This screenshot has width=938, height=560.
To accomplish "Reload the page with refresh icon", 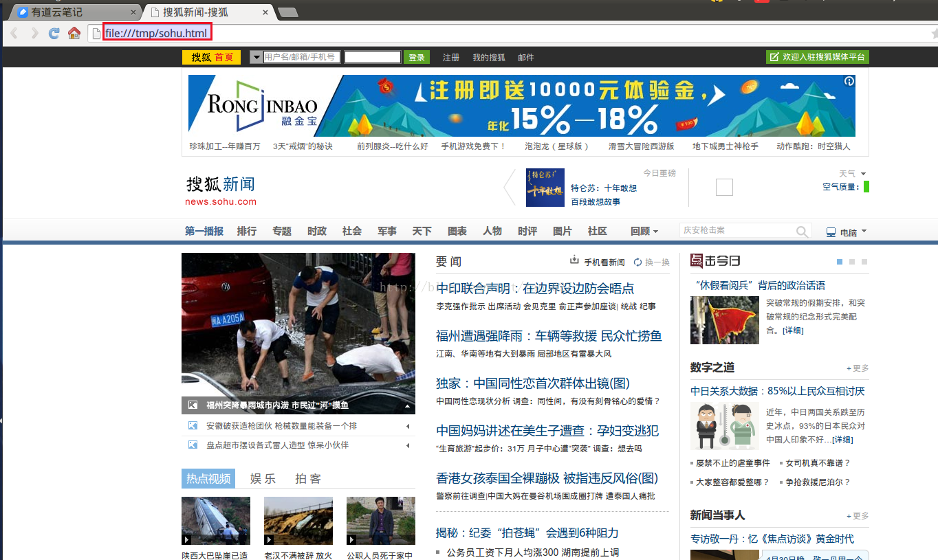I will (x=54, y=33).
